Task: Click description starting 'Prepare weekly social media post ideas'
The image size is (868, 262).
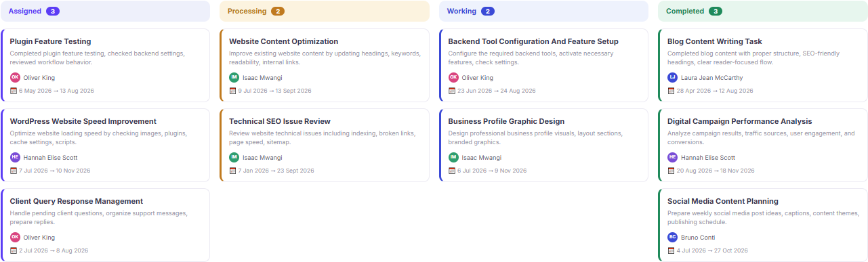Action: click(x=763, y=217)
